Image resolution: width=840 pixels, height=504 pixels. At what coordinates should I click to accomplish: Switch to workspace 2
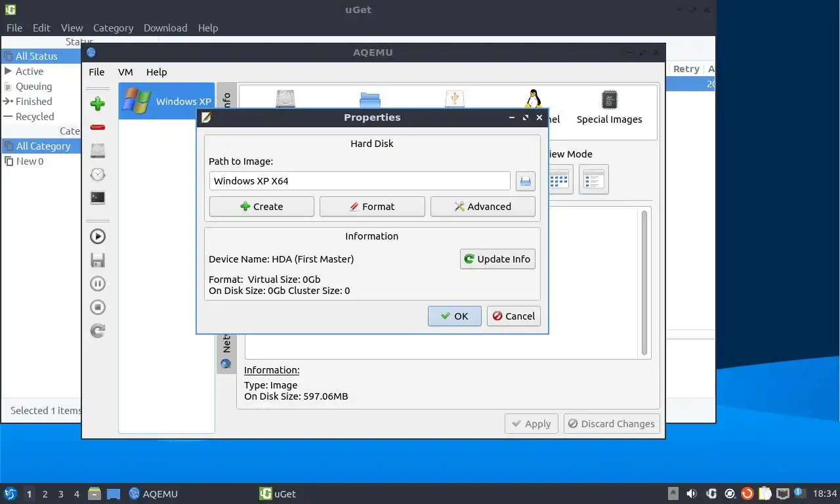click(x=45, y=493)
